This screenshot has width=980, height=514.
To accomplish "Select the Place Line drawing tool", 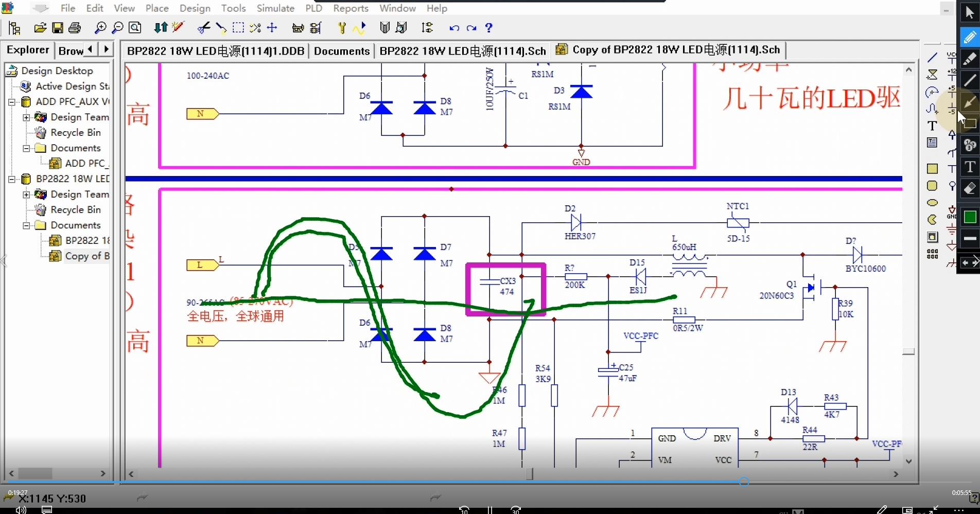I will click(x=932, y=58).
